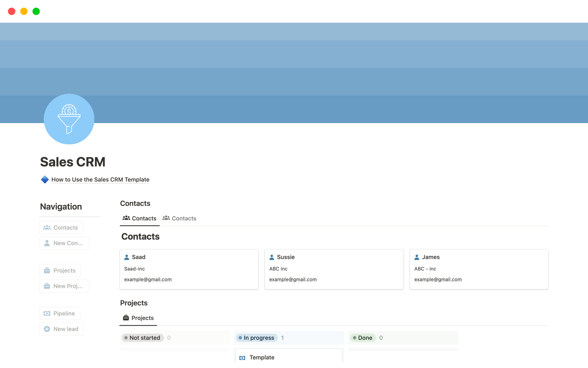588x368 pixels.
Task: Open the Pipeline navigation button
Action: tap(60, 313)
